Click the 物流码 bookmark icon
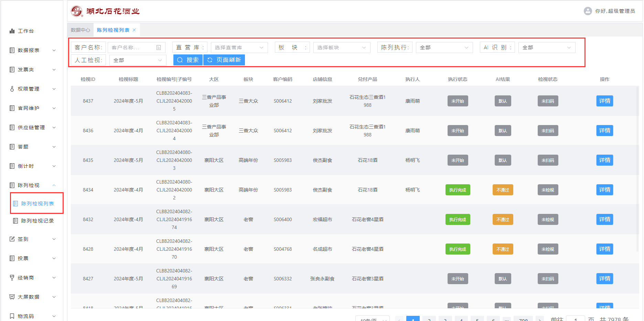This screenshot has width=644, height=321. click(x=12, y=316)
